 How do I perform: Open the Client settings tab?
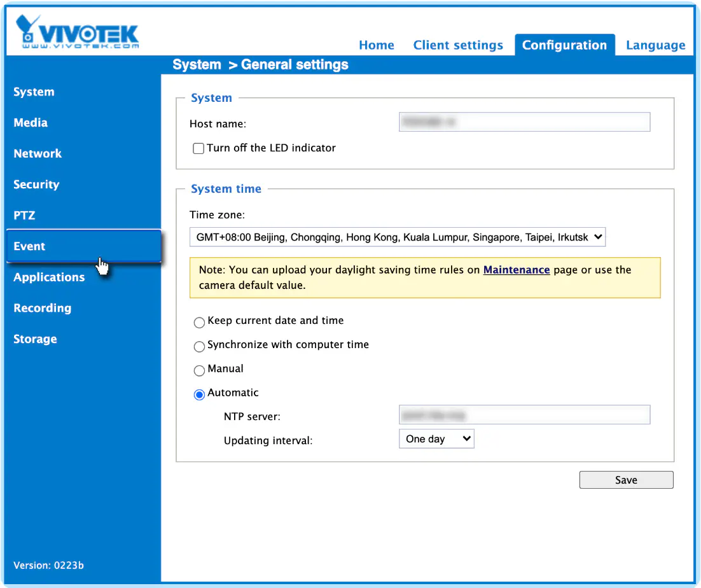(458, 45)
